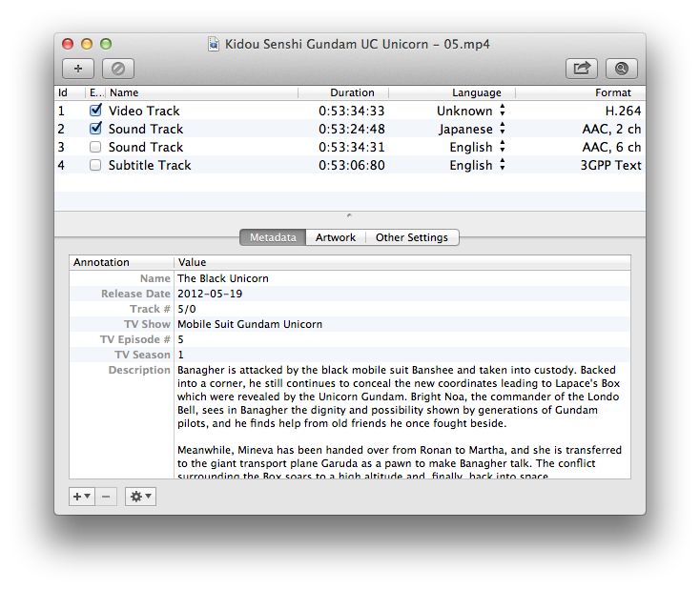The image size is (700, 590).
Task: Click the Format column header
Action: coord(581,92)
